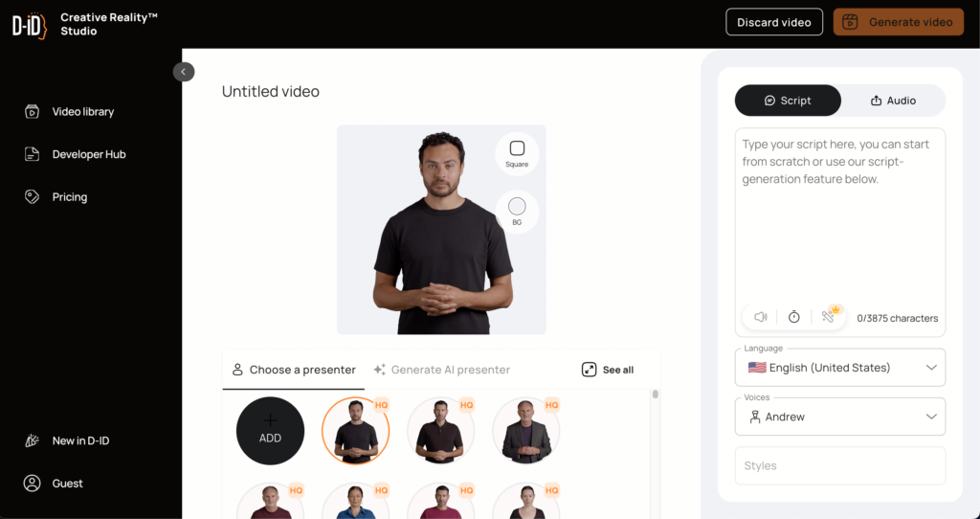Click the voice person icon beside Andrew
The image size is (980, 519).
[754, 417]
